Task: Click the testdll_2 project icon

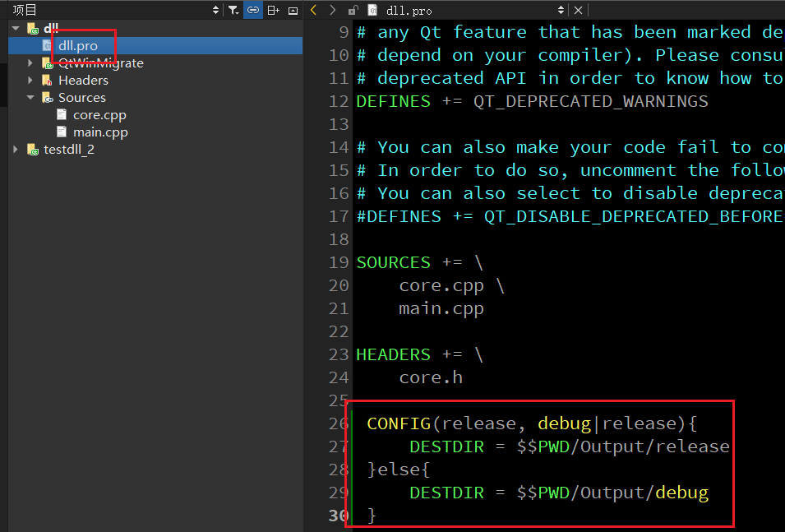Action: pos(33,150)
